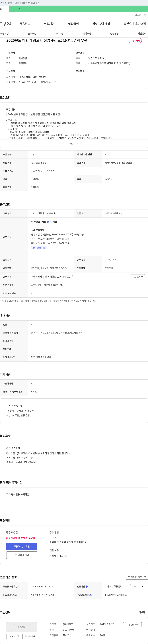This screenshot has width=148, height=644.
Task: Select the 광고·출판 영업원 job type value
Action: (x=39, y=163)
